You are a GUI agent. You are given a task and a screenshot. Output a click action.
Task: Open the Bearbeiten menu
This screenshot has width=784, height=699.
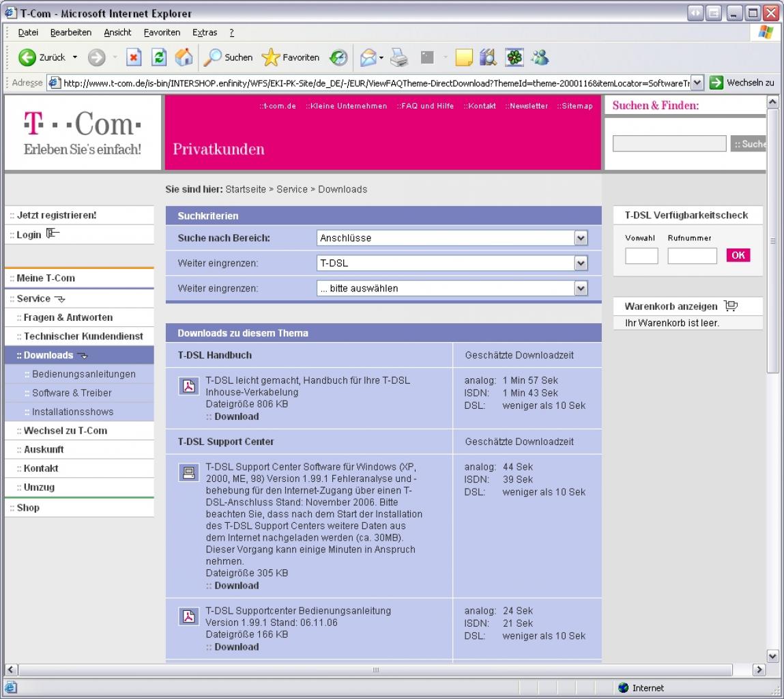click(71, 33)
